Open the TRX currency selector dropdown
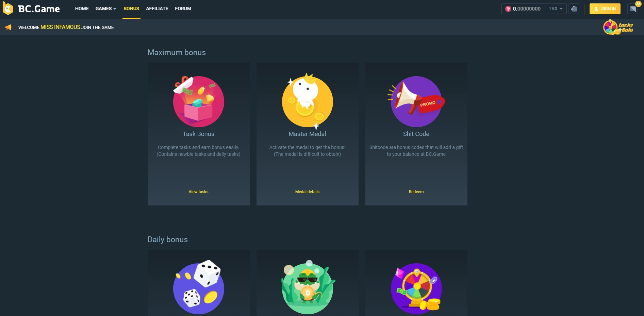 point(556,9)
